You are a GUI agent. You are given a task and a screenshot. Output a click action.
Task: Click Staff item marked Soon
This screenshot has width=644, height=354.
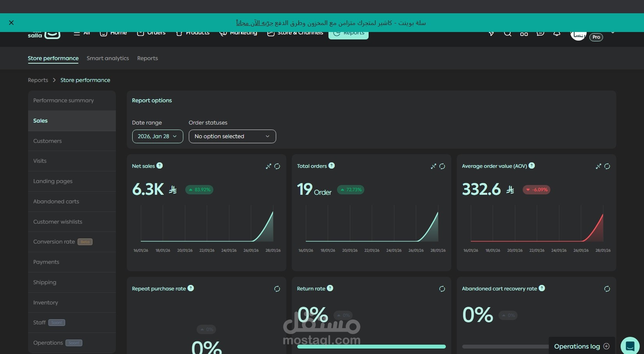point(72,322)
